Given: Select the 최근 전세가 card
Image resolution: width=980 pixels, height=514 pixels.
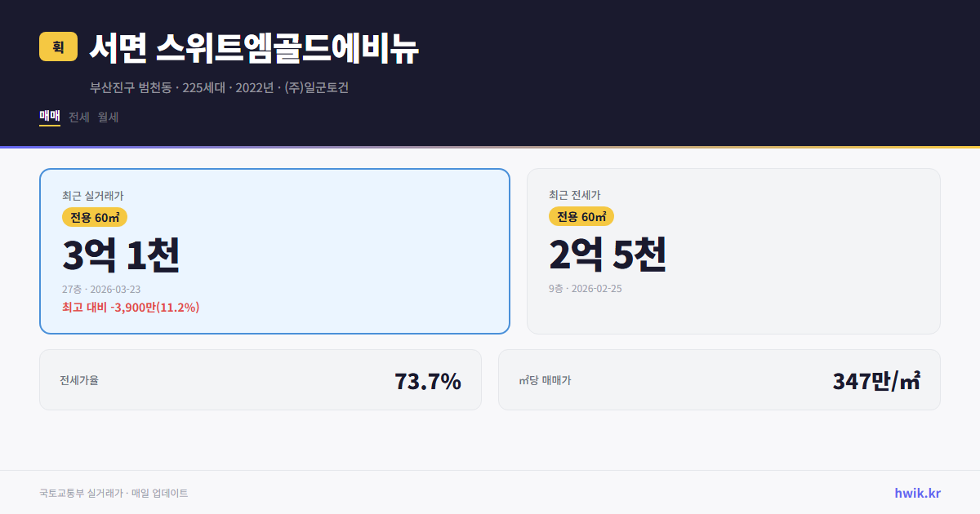Looking at the screenshot, I should click(x=733, y=250).
